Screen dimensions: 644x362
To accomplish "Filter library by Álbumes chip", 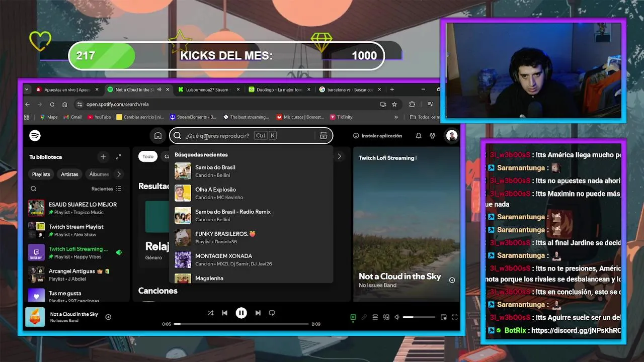I will (x=99, y=174).
